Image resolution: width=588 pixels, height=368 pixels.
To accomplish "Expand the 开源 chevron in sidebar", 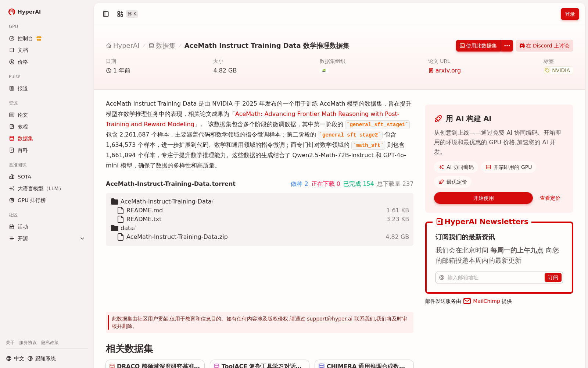I will pyautogui.click(x=82, y=238).
